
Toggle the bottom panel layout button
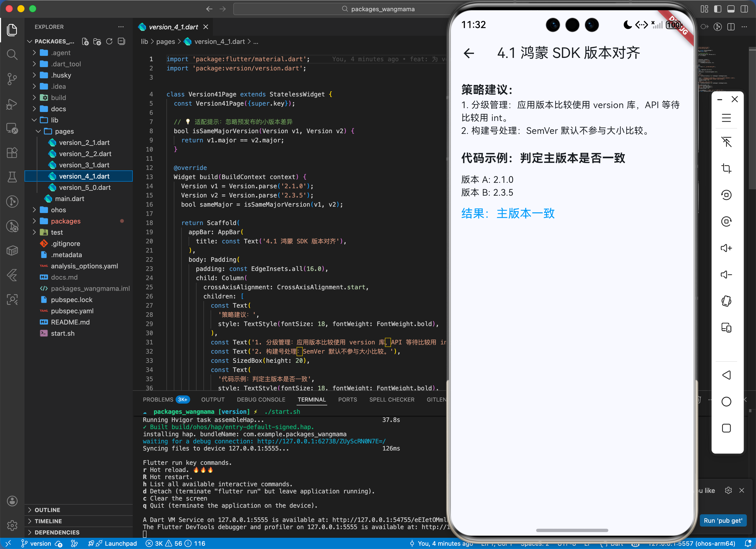click(x=731, y=9)
